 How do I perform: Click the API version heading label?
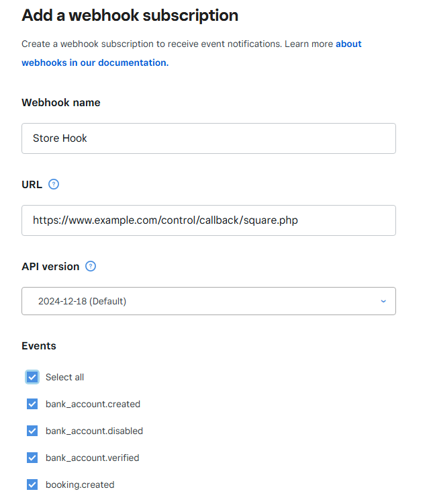point(50,267)
